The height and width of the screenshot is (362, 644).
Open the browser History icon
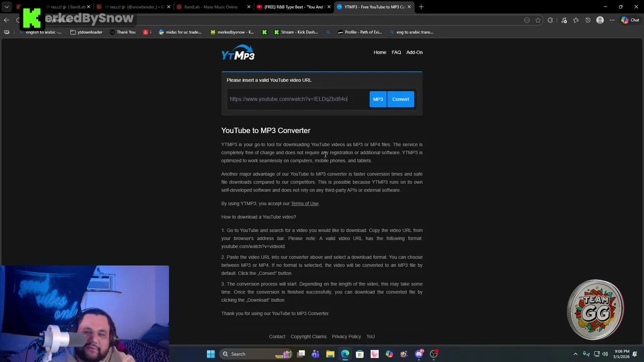click(588, 20)
